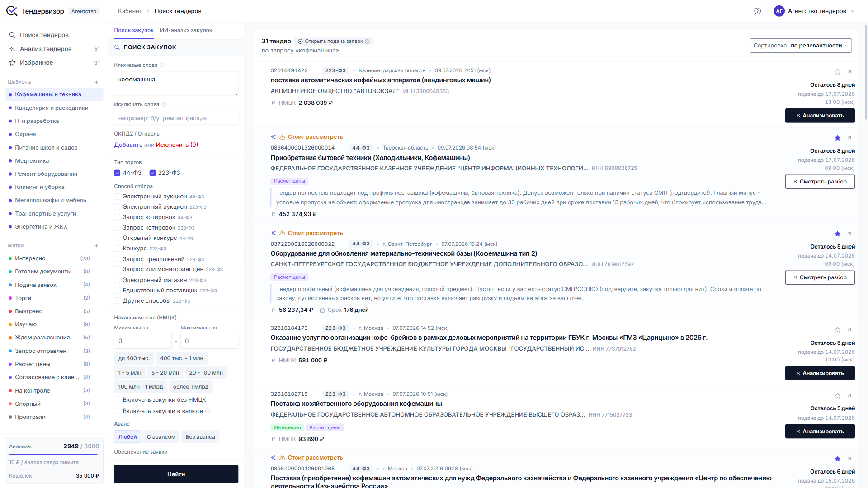The image size is (868, 488).
Task: Click info icon by Открыта подача заявок
Action: tap(367, 42)
